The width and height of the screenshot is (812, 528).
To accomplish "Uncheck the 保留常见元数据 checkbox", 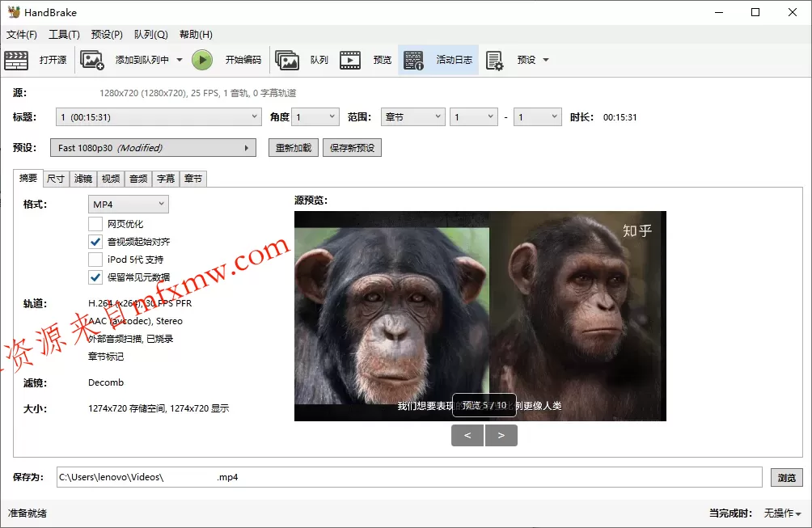I will point(95,277).
